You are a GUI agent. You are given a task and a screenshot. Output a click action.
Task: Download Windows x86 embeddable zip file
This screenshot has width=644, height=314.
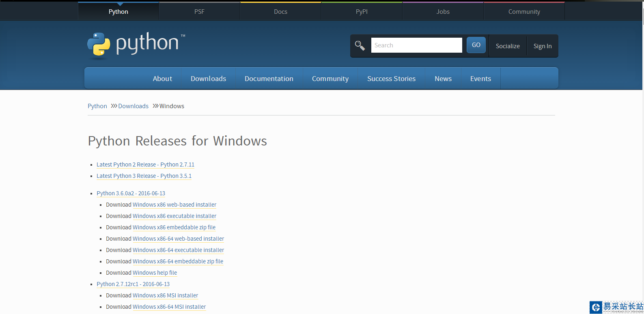coord(174,227)
